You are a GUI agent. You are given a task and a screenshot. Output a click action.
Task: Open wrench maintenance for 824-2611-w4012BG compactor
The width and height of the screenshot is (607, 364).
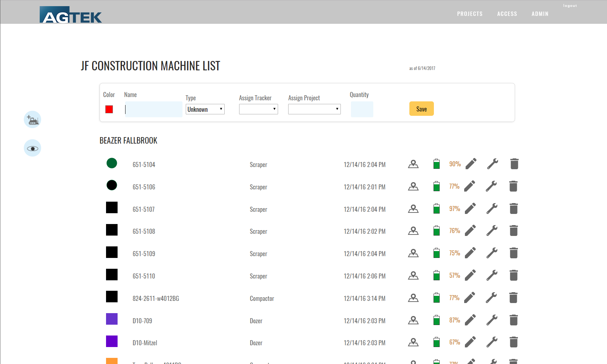point(491,298)
